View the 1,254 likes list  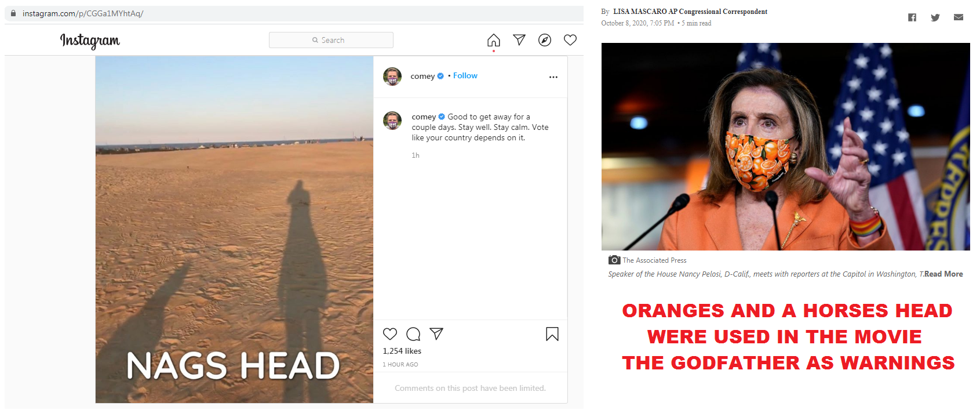point(402,351)
